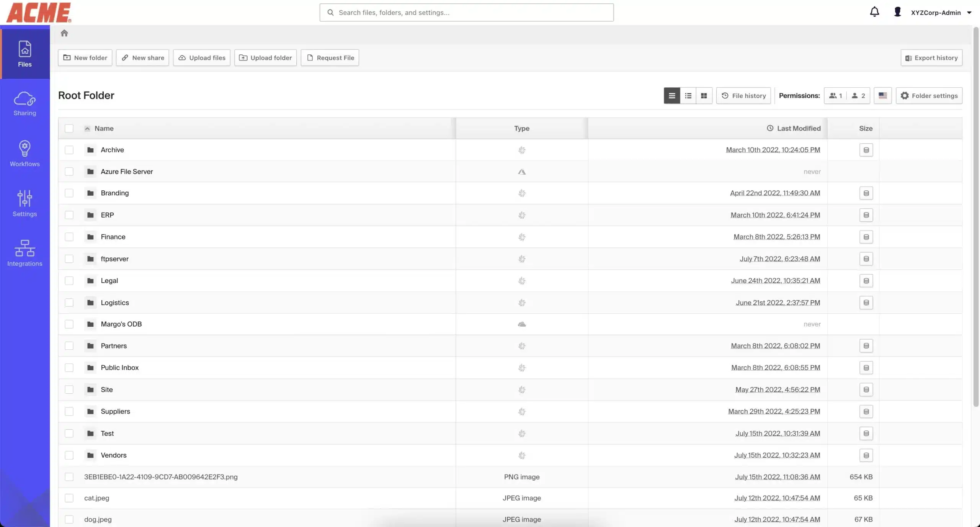The height and width of the screenshot is (527, 980).
Task: Check the Legal folder checkbox
Action: pyautogui.click(x=69, y=281)
